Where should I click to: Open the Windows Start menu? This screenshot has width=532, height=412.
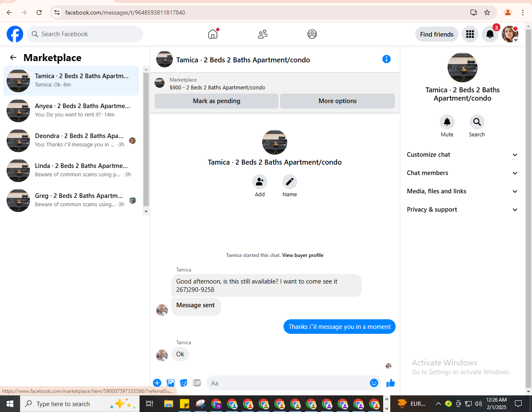click(x=10, y=404)
